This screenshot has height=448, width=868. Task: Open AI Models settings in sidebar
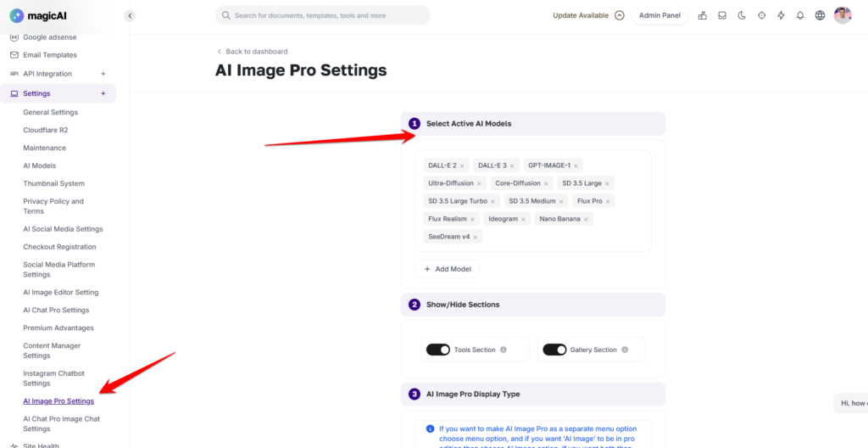40,165
